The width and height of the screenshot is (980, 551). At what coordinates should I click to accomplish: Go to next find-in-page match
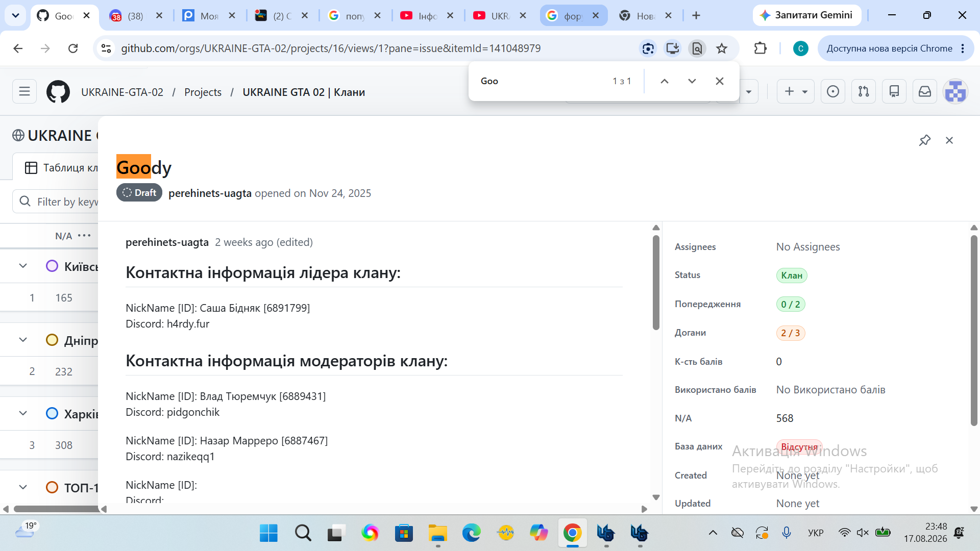[x=692, y=81]
